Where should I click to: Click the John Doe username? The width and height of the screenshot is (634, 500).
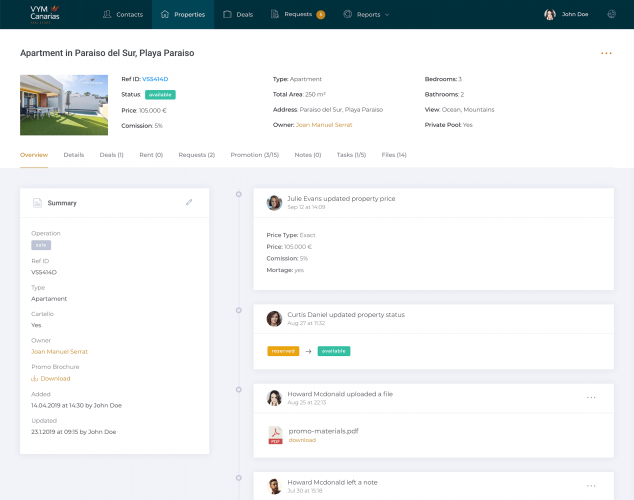pyautogui.click(x=575, y=14)
